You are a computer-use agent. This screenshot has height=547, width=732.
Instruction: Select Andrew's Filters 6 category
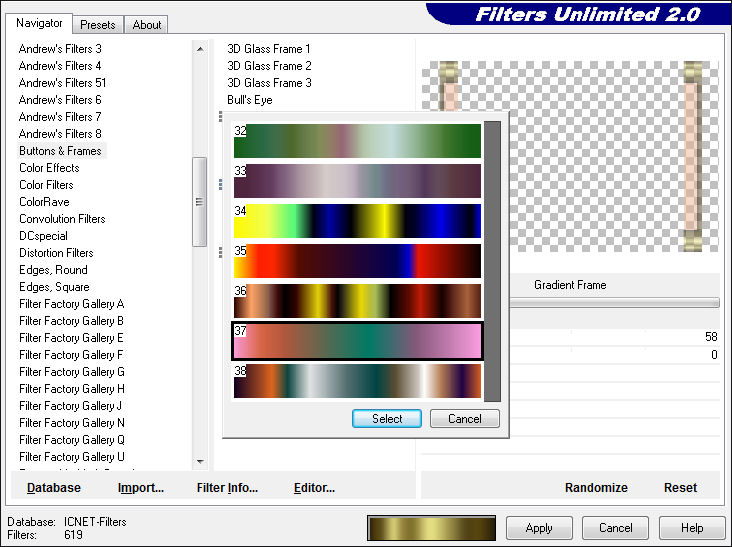(x=60, y=100)
